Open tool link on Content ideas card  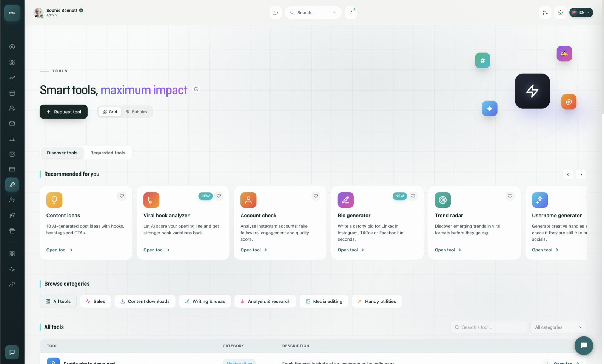60,250
